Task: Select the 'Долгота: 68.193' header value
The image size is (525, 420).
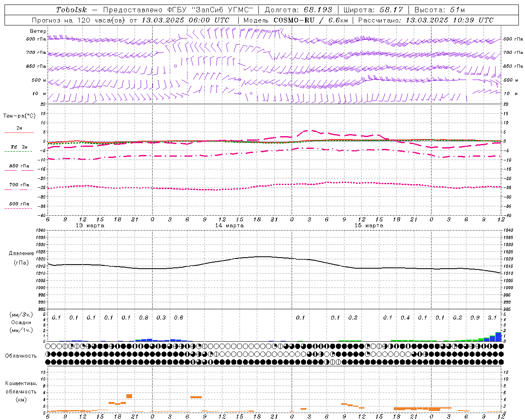Action: (299, 10)
